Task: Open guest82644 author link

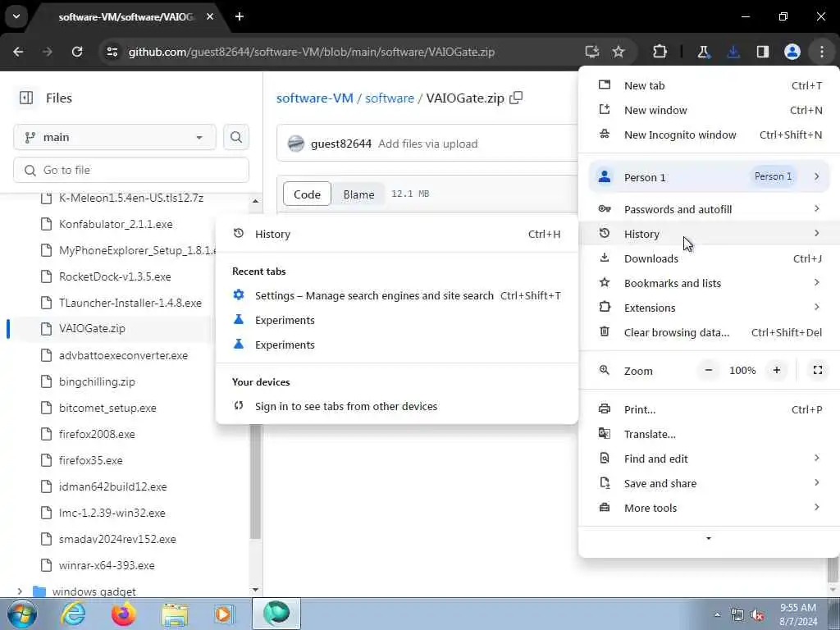Action: 340,144
